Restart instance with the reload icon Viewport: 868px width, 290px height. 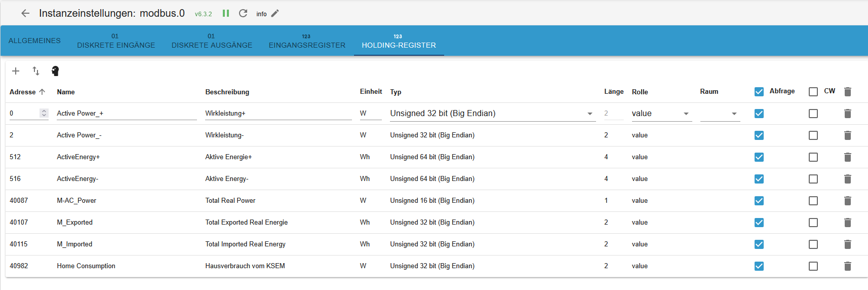pos(243,13)
